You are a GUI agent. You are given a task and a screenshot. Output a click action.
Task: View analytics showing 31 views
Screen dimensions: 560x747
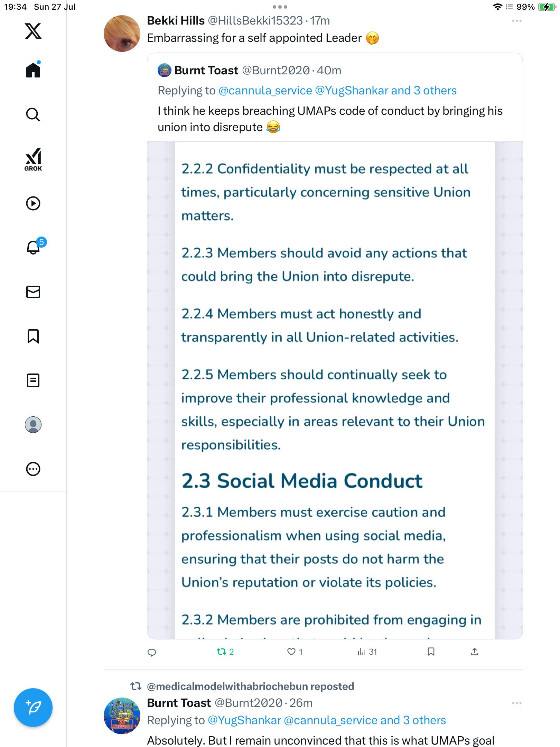point(367,652)
